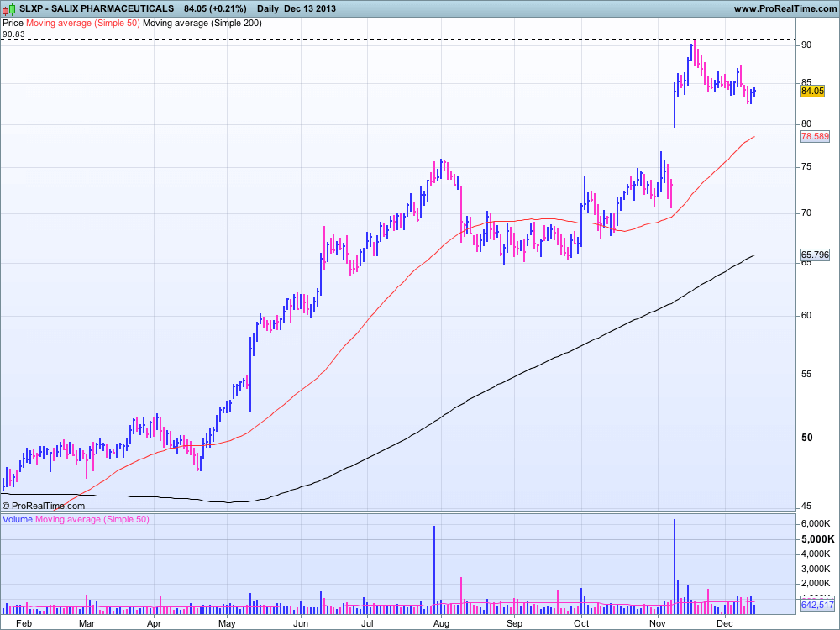The width and height of the screenshot is (840, 630).
Task: Click the tall volume spike bar near Aug
Action: click(x=434, y=570)
